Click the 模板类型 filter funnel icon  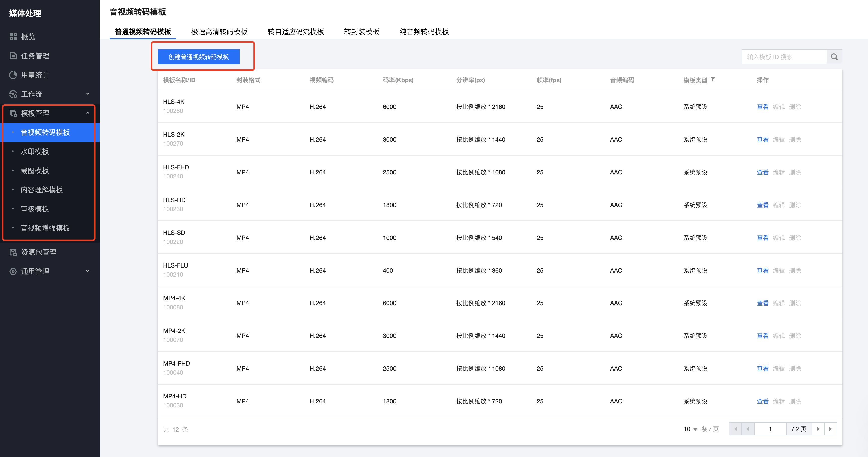[x=713, y=79]
